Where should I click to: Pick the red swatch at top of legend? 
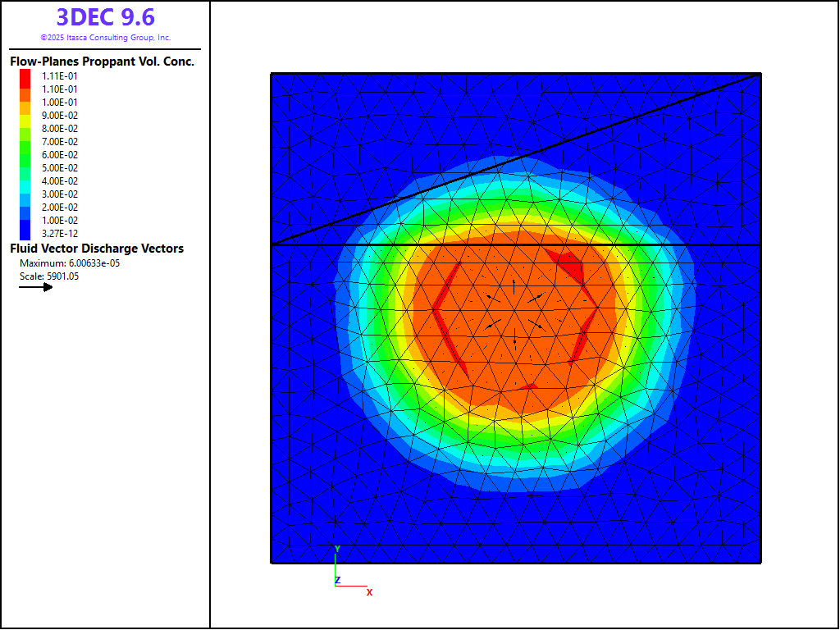(x=25, y=76)
